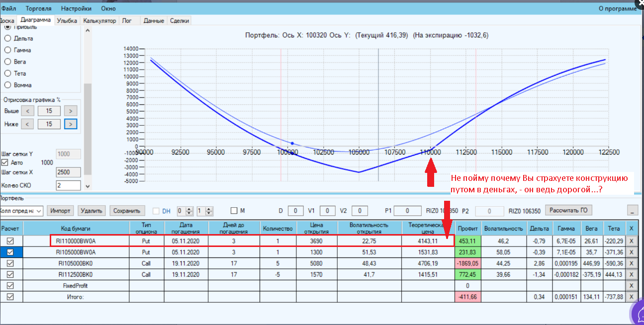Screen dimensions: 644x325
Task: Click the Сохранить button
Action: (x=128, y=211)
